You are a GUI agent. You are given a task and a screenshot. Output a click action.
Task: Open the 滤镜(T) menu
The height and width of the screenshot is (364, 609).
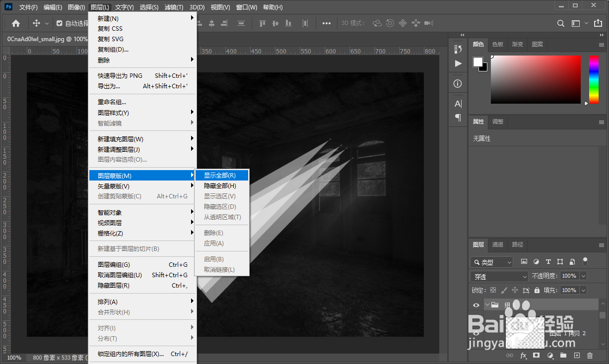[x=174, y=7]
